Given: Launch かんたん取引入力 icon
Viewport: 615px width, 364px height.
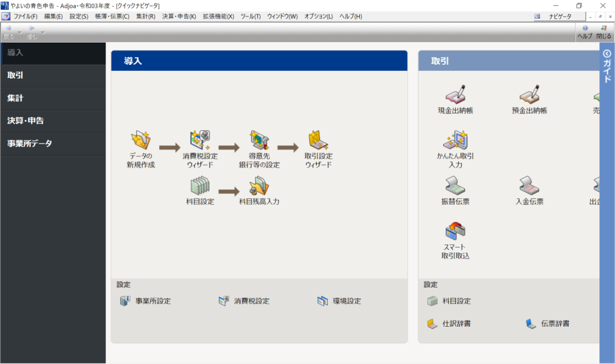Looking at the screenshot, I should pyautogui.click(x=455, y=141).
